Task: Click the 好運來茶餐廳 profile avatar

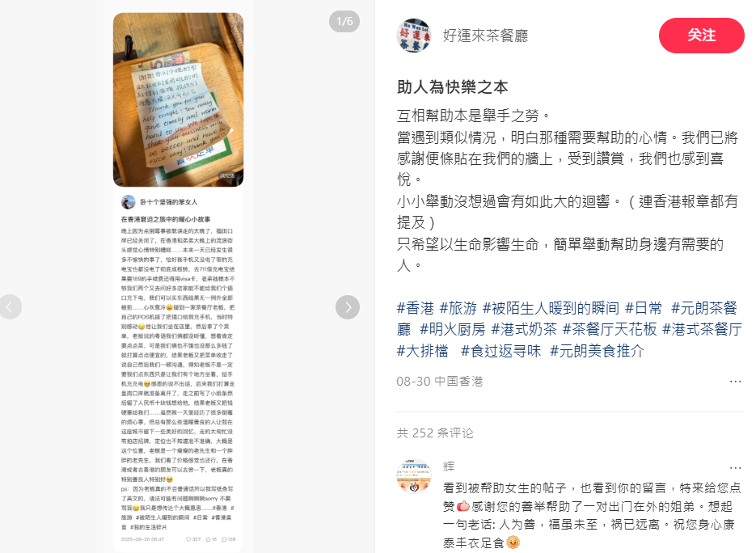Action: coord(414,36)
